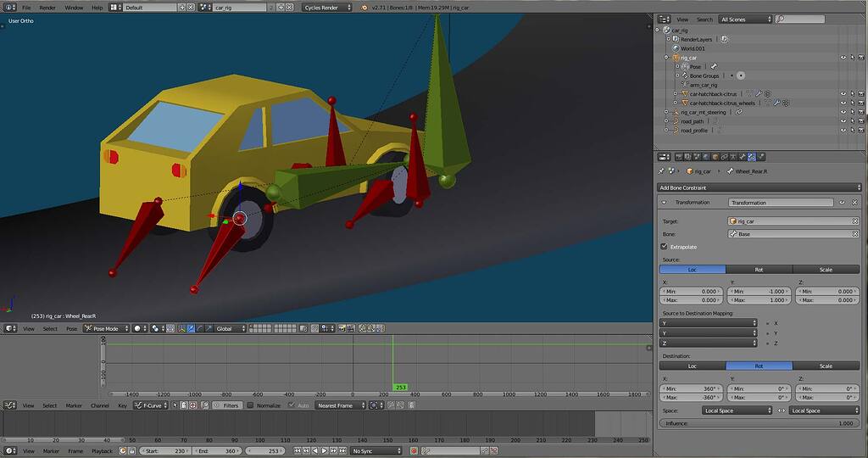868x458 pixels.
Task: Click the screen layout browse icon
Action: pyautogui.click(x=114, y=7)
